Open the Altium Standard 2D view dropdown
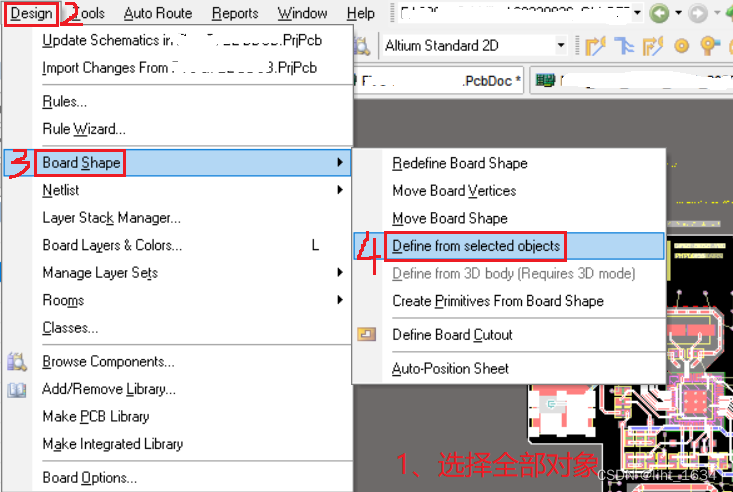 pyautogui.click(x=561, y=46)
